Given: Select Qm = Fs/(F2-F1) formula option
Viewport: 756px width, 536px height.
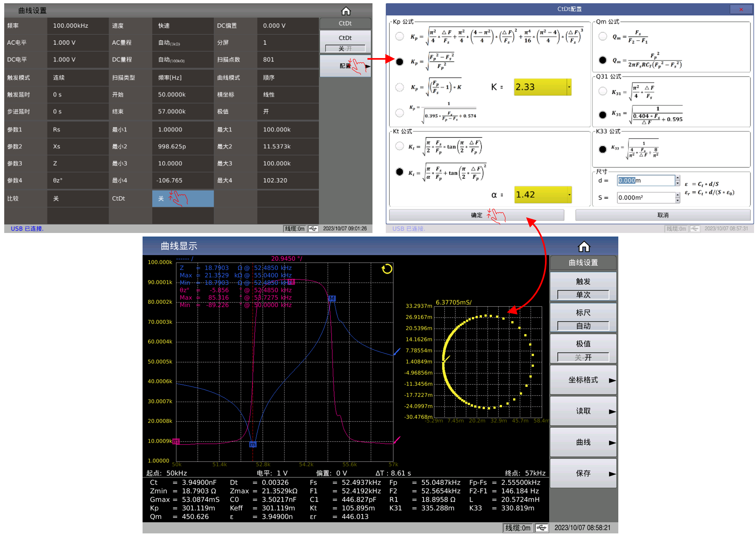Looking at the screenshot, I should pyautogui.click(x=602, y=36).
